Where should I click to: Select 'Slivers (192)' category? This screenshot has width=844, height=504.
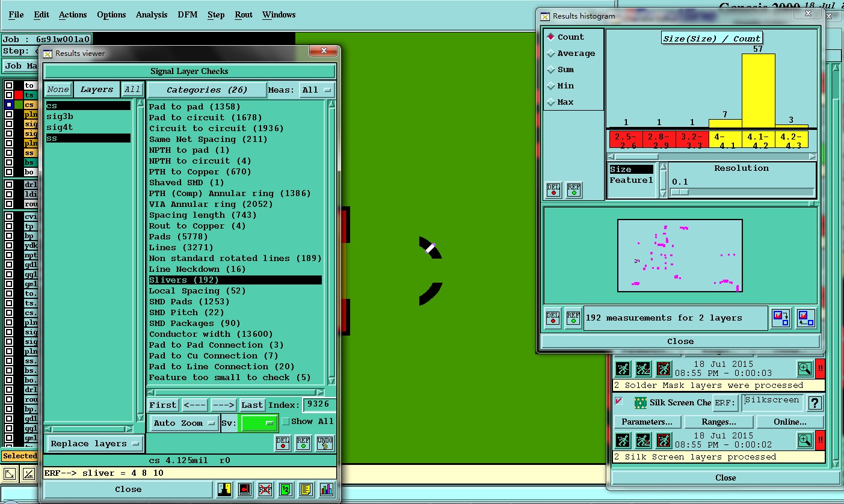(235, 280)
